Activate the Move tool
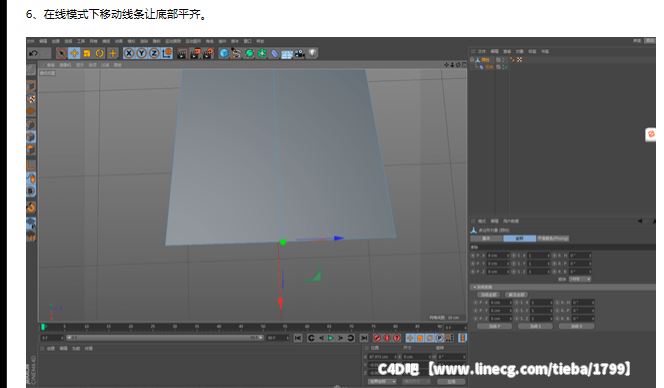Screen dimensions: 664x388 tap(74, 53)
